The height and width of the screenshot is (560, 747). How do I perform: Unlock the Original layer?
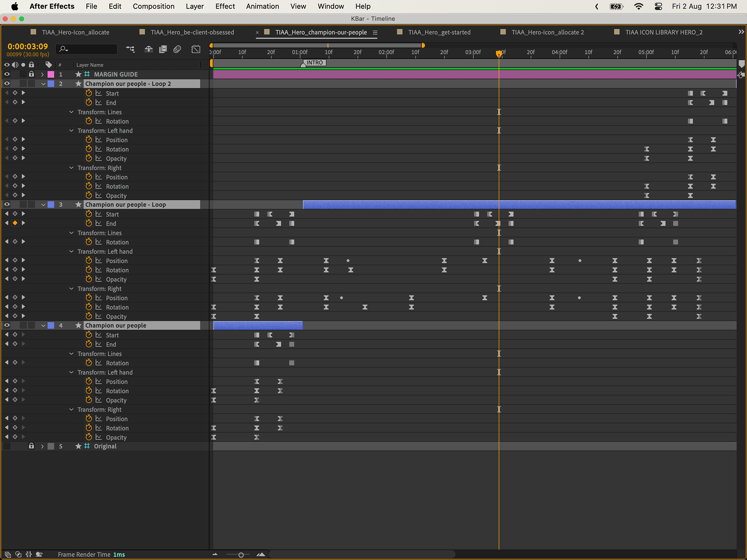click(x=32, y=446)
